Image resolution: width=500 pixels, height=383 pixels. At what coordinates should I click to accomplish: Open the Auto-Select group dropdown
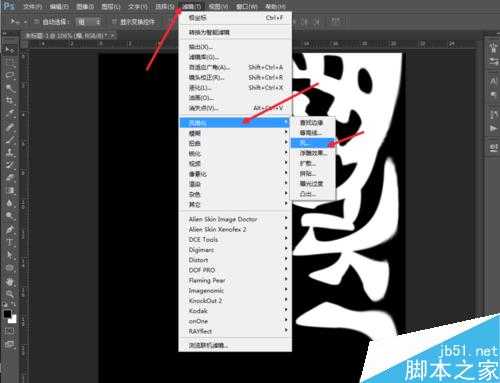click(88, 22)
